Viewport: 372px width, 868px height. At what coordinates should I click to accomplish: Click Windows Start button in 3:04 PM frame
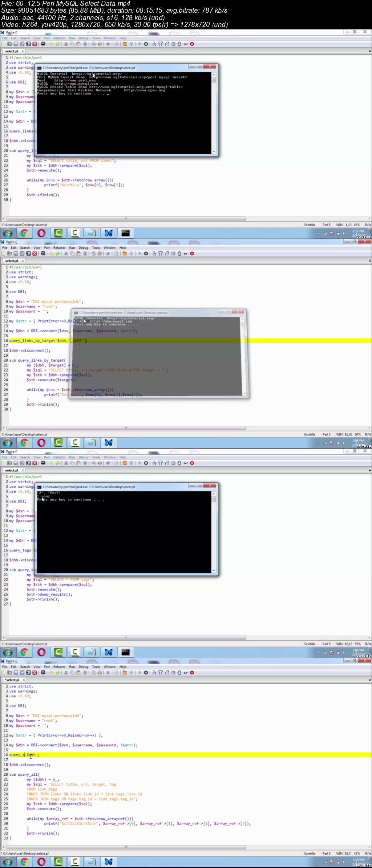click(x=8, y=443)
